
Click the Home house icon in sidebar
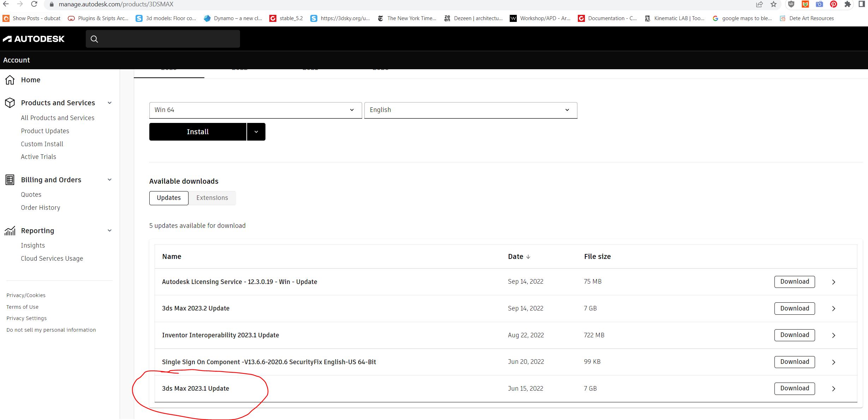pos(10,80)
